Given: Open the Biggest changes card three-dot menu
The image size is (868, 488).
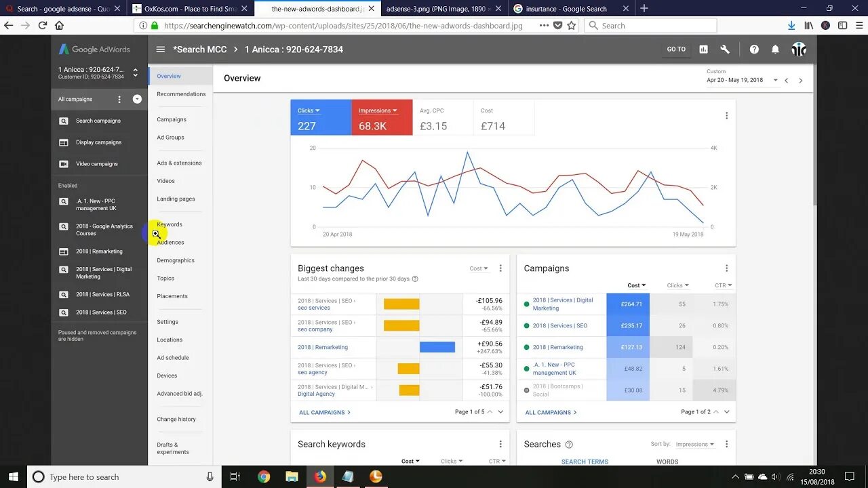Looking at the screenshot, I should pyautogui.click(x=500, y=268).
